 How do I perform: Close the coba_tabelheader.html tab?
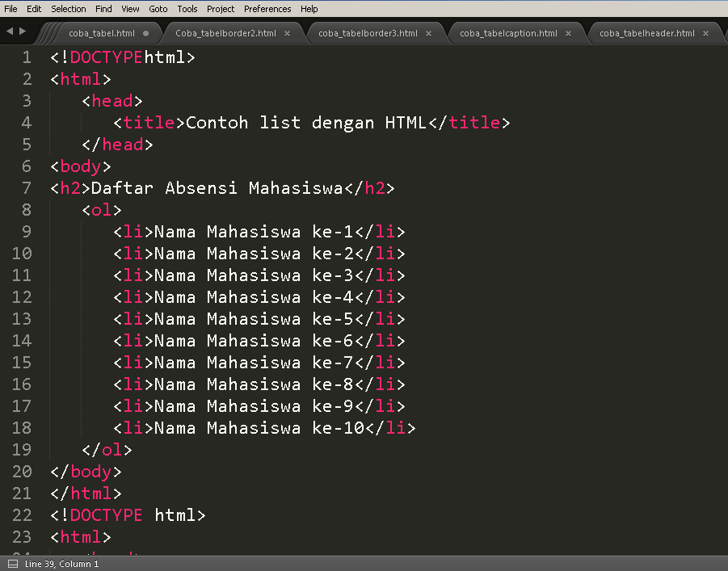705,34
